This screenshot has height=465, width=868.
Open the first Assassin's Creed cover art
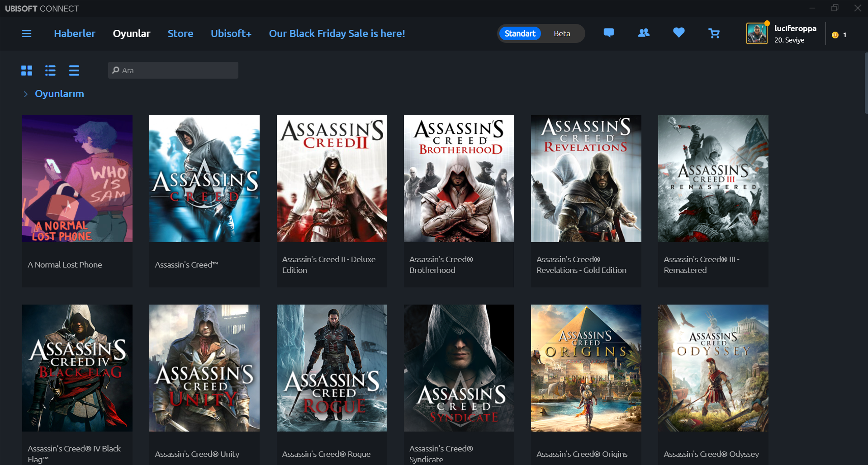[204, 178]
